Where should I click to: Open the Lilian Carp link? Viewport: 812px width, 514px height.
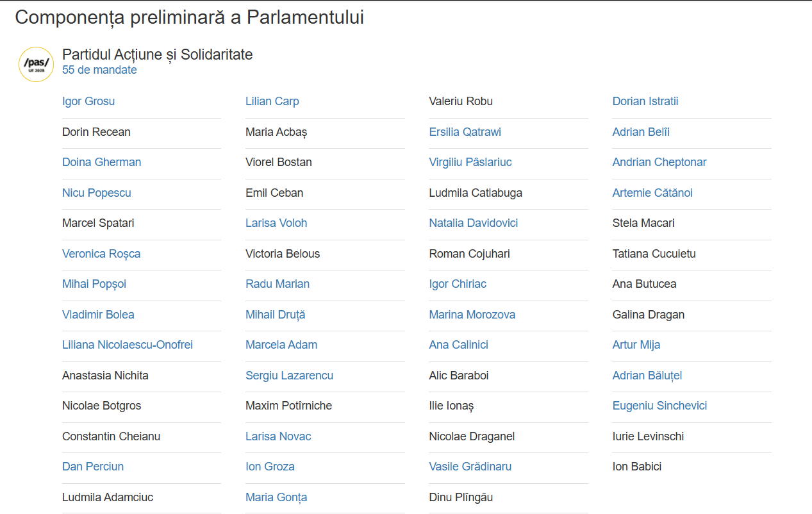pyautogui.click(x=272, y=101)
